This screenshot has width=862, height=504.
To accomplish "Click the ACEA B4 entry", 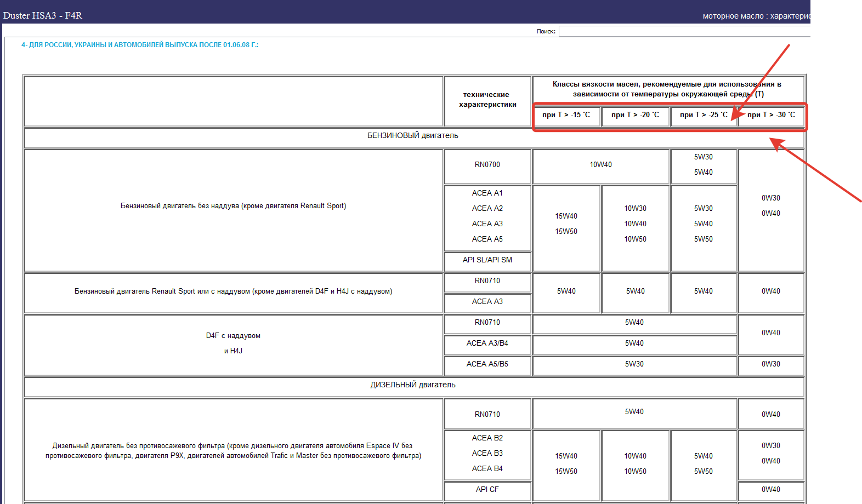I will [487, 468].
